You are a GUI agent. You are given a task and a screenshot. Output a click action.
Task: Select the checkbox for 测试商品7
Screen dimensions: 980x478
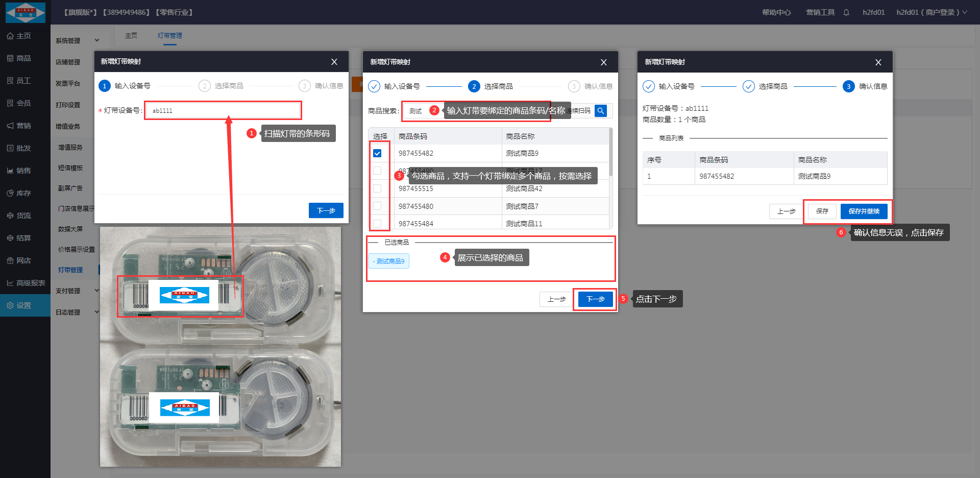(x=377, y=206)
